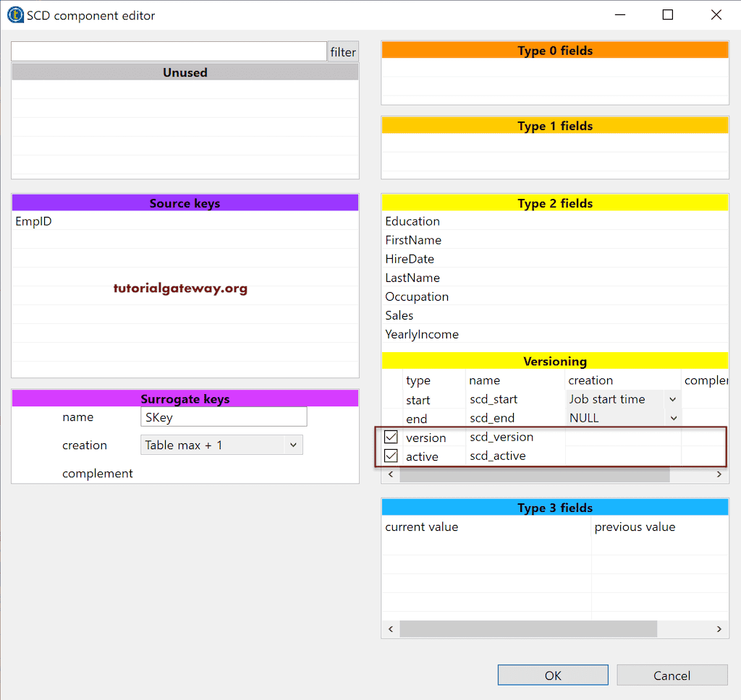Image resolution: width=741 pixels, height=700 pixels.
Task: Select Education in Type 2 fields
Action: tap(412, 221)
